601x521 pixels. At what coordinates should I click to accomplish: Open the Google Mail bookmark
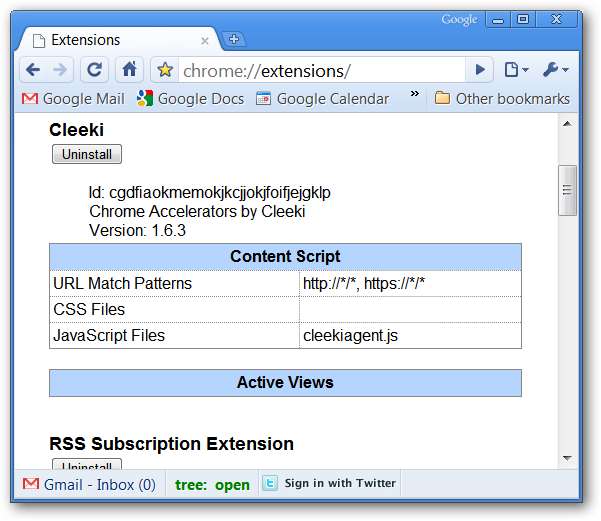pyautogui.click(x=73, y=99)
